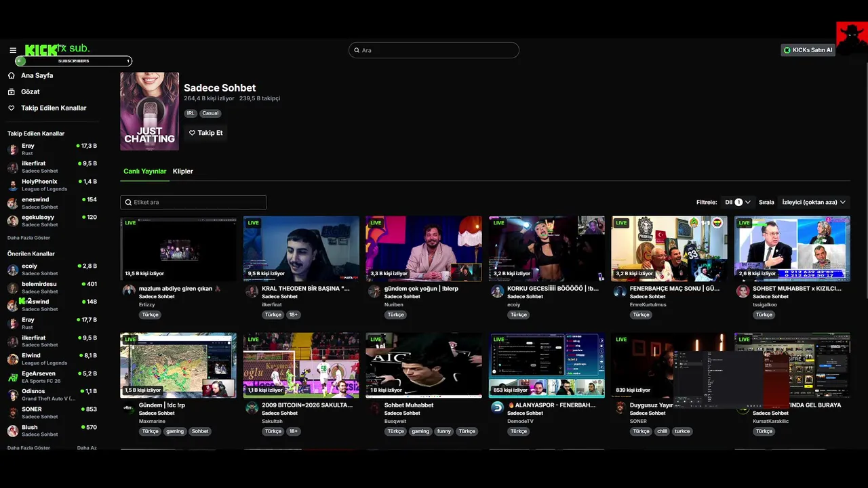This screenshot has height=488, width=868.
Task: Collapse recommended list with Daha Az
Action: point(87,448)
